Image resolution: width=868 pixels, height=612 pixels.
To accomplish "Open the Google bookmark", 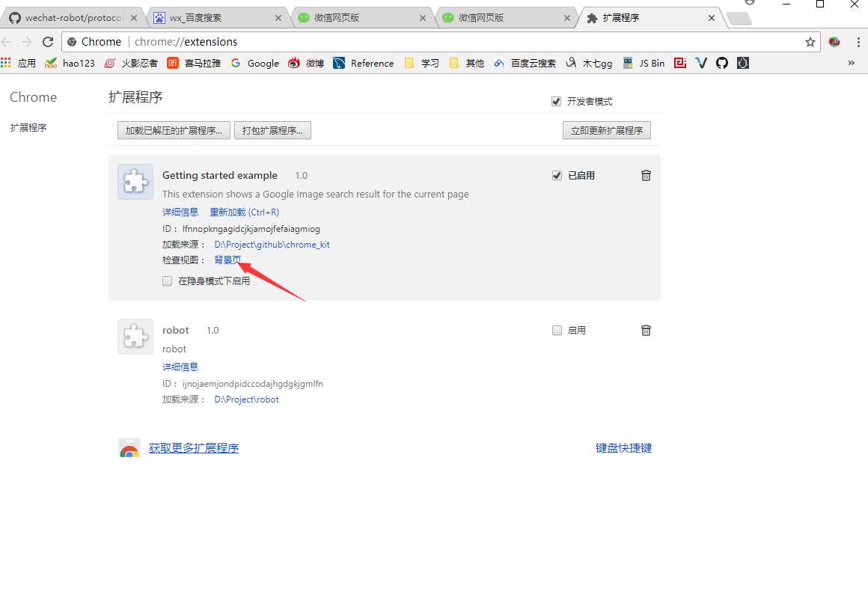I will pos(254,63).
